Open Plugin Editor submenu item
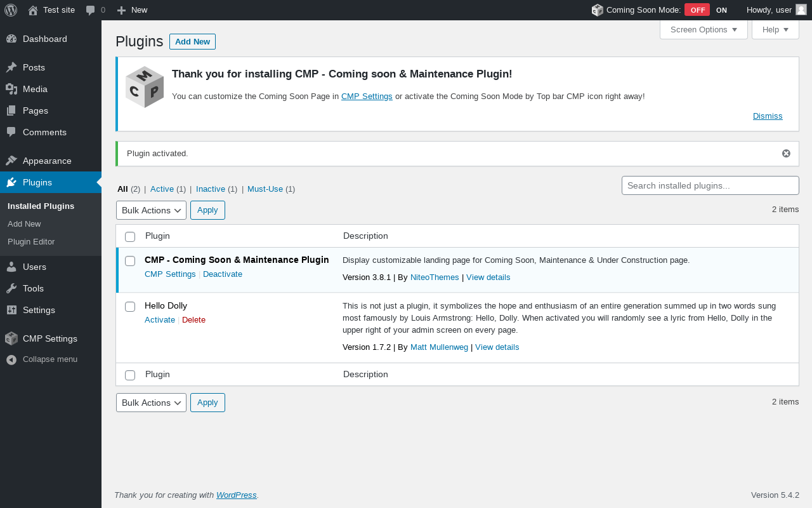The image size is (812, 508). click(31, 242)
